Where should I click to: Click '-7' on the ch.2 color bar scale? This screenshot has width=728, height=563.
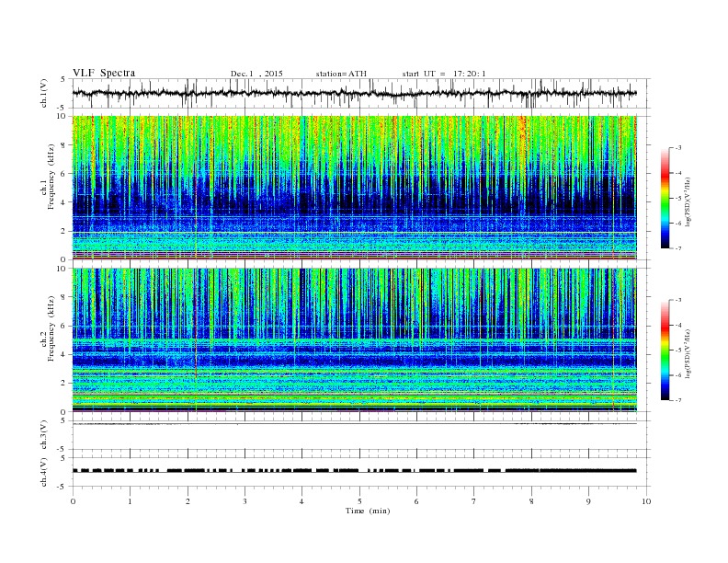point(677,400)
